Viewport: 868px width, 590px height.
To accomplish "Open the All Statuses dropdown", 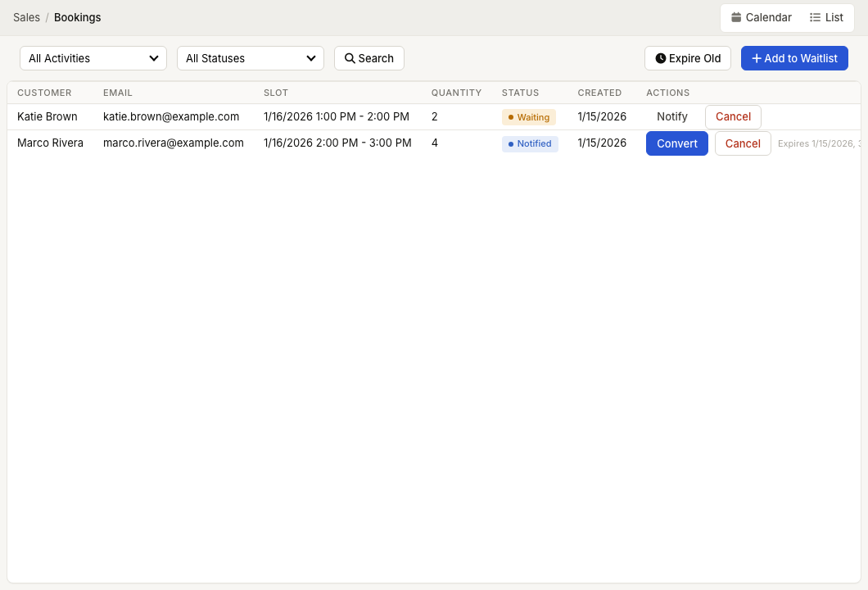I will (251, 58).
